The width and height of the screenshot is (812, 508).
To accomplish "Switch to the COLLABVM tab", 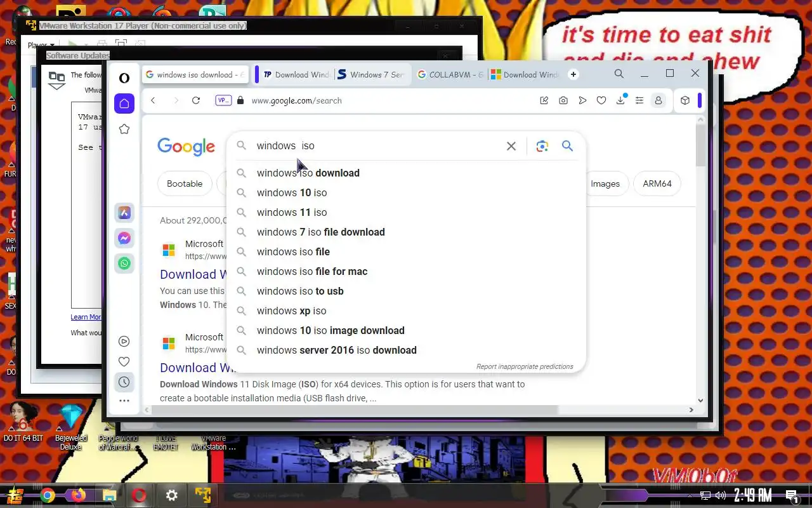I will 450,74.
